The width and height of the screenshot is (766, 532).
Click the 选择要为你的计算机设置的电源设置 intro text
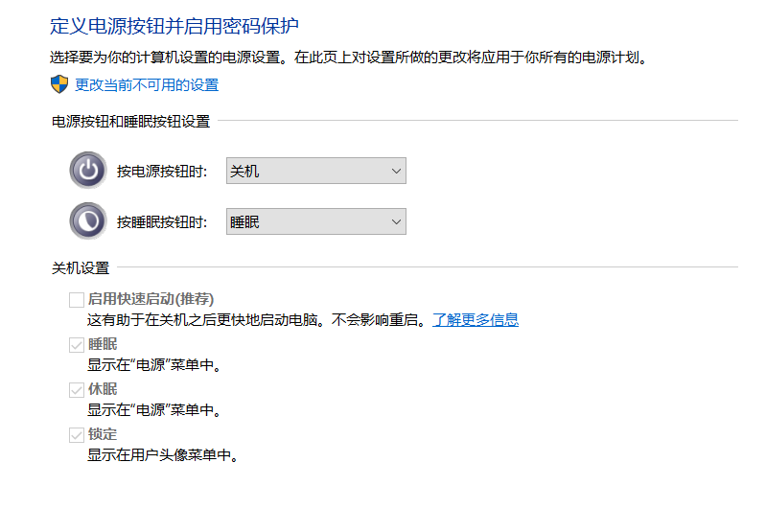coord(349,58)
